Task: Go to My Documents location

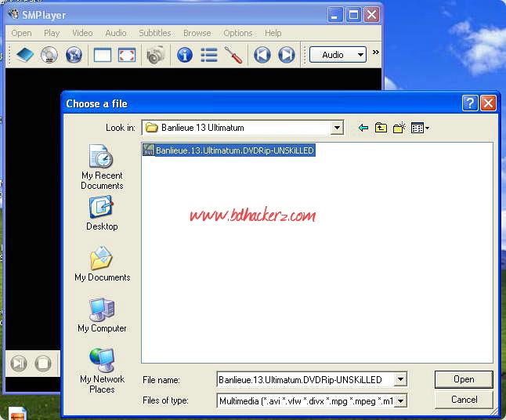Action: pyautogui.click(x=103, y=264)
